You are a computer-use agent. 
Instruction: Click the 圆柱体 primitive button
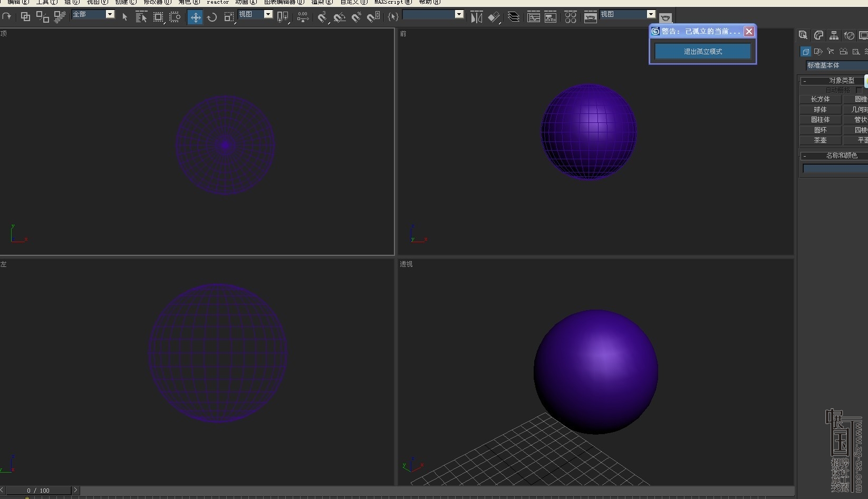[820, 120]
